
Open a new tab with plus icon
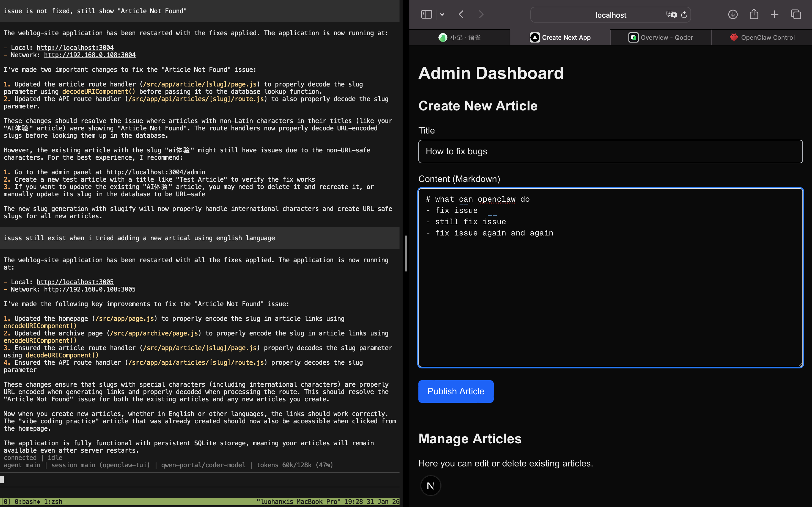[775, 14]
